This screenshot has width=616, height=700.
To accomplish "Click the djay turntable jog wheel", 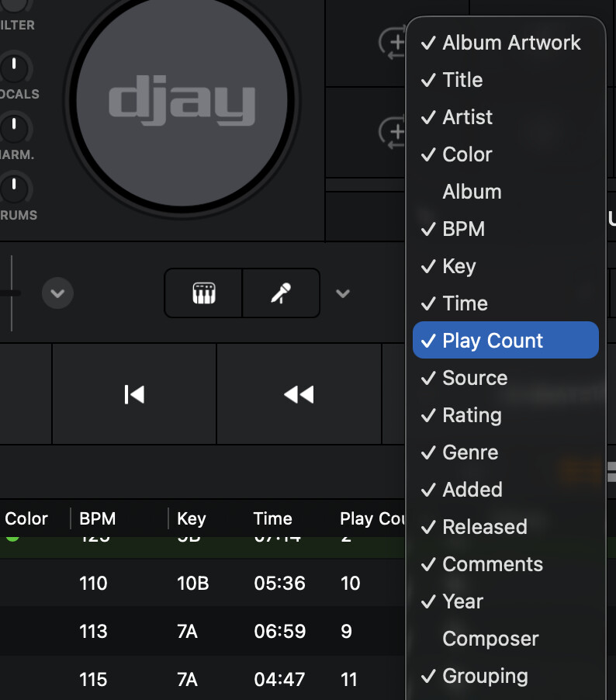I will coord(182,103).
